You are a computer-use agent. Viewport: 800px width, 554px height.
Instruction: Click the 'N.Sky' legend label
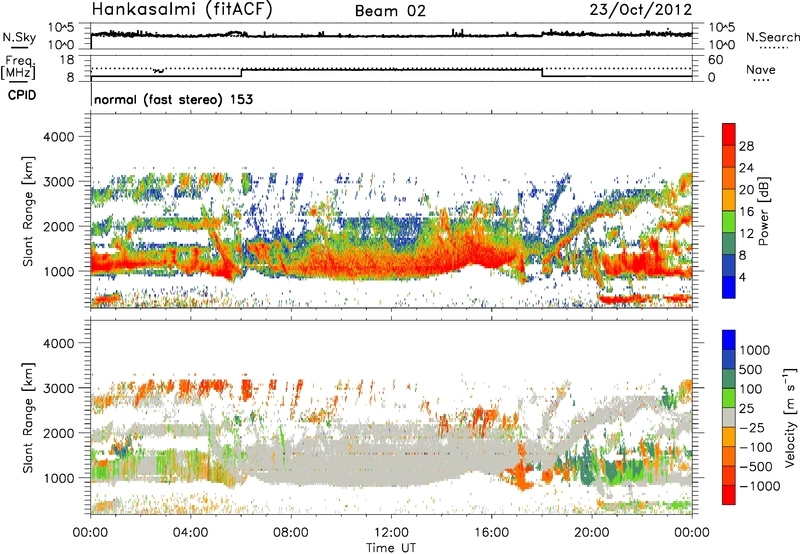[x=19, y=37]
